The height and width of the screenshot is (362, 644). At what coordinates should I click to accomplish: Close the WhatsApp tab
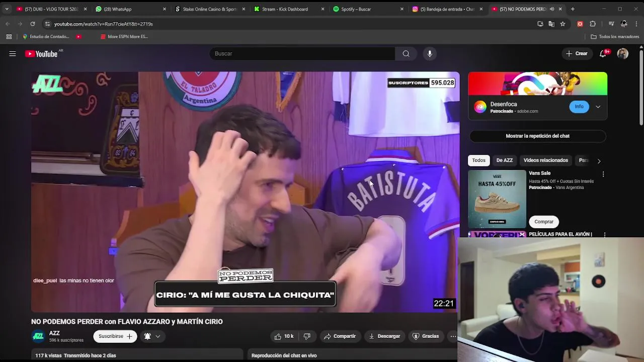click(165, 9)
